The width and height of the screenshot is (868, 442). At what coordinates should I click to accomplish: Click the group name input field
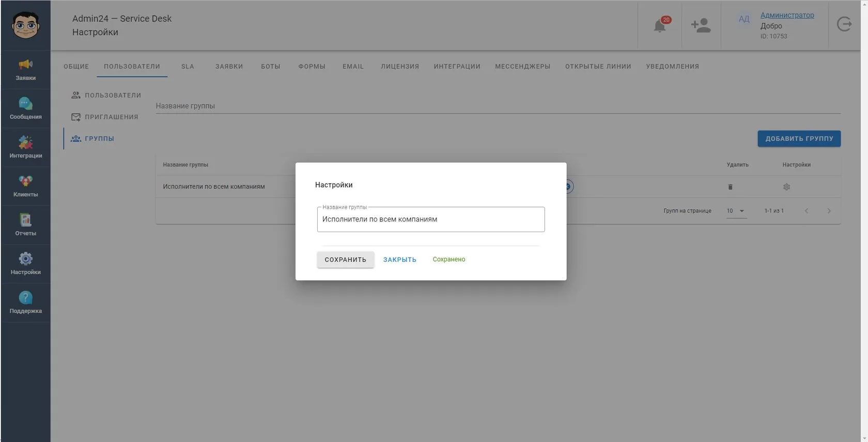point(431,219)
